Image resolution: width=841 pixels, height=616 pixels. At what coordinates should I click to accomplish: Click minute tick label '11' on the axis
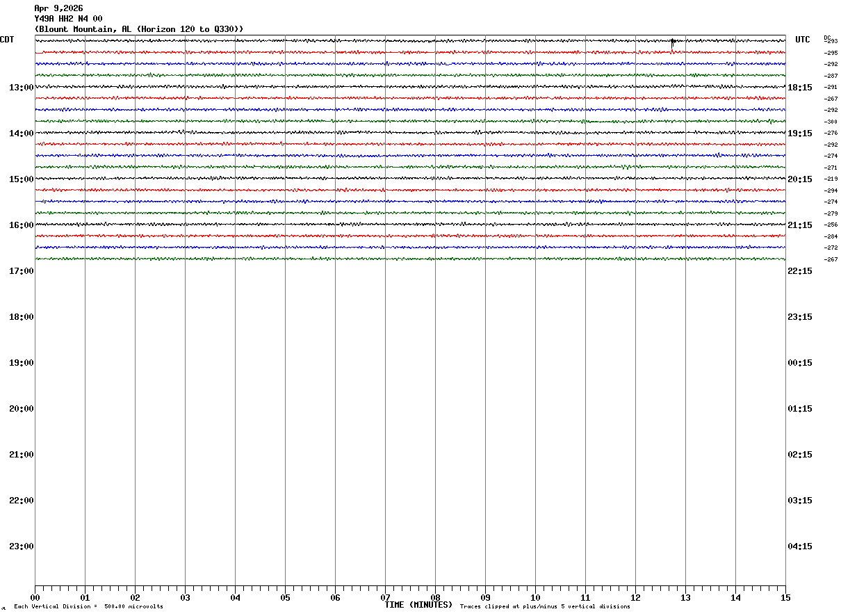coord(585,598)
